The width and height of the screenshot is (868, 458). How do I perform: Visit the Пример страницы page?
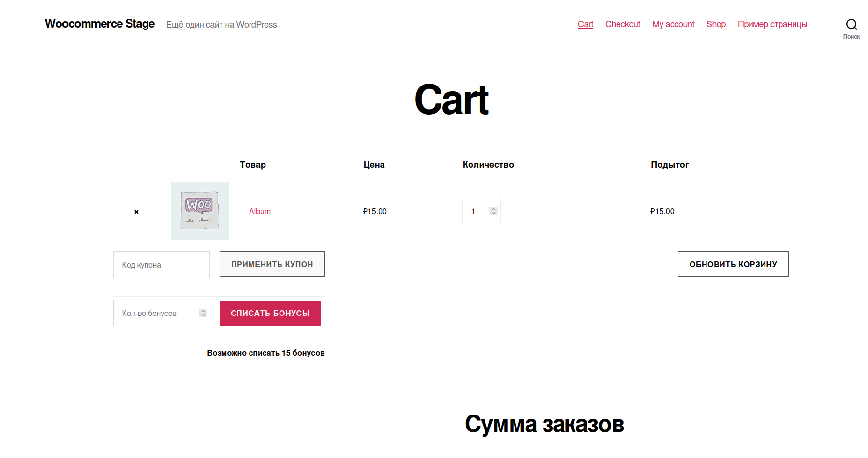772,24
